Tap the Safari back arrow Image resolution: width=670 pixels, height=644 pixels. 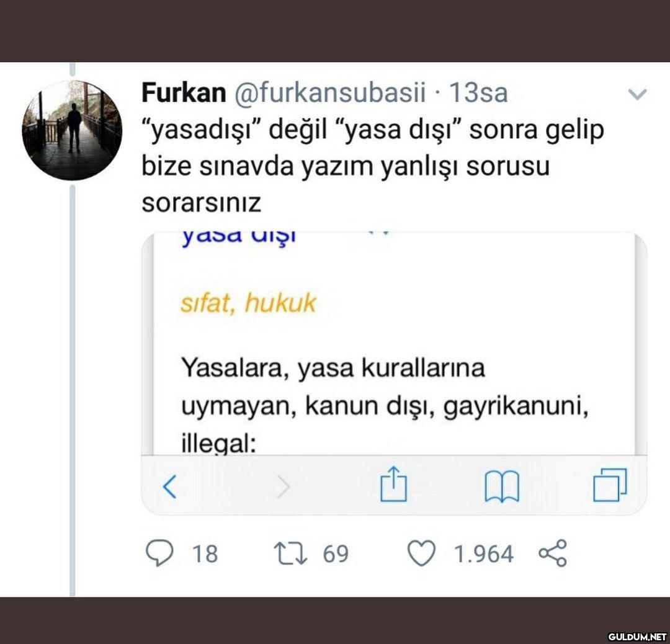pos(169,487)
